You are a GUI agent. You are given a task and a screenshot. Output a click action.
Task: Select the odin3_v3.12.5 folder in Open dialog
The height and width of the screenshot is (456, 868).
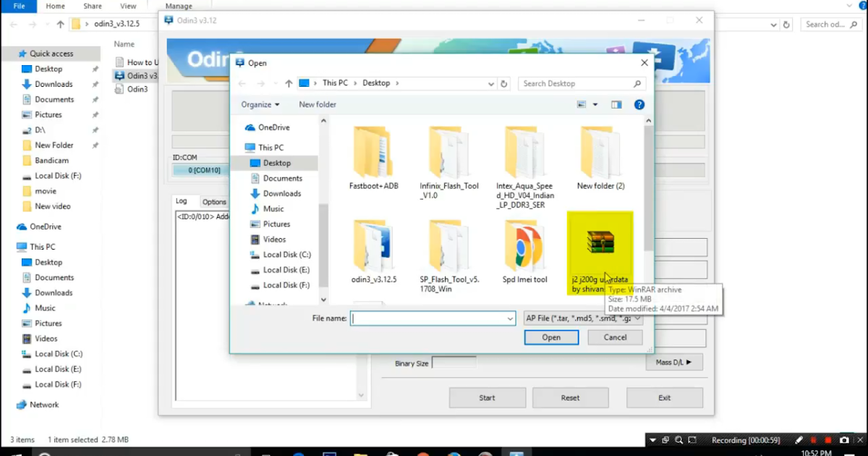(373, 252)
